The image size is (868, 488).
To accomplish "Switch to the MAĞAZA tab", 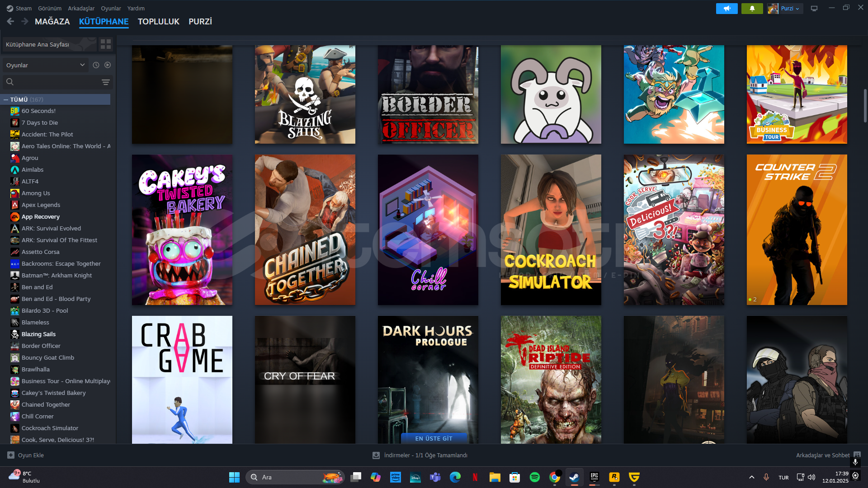I will [52, 21].
